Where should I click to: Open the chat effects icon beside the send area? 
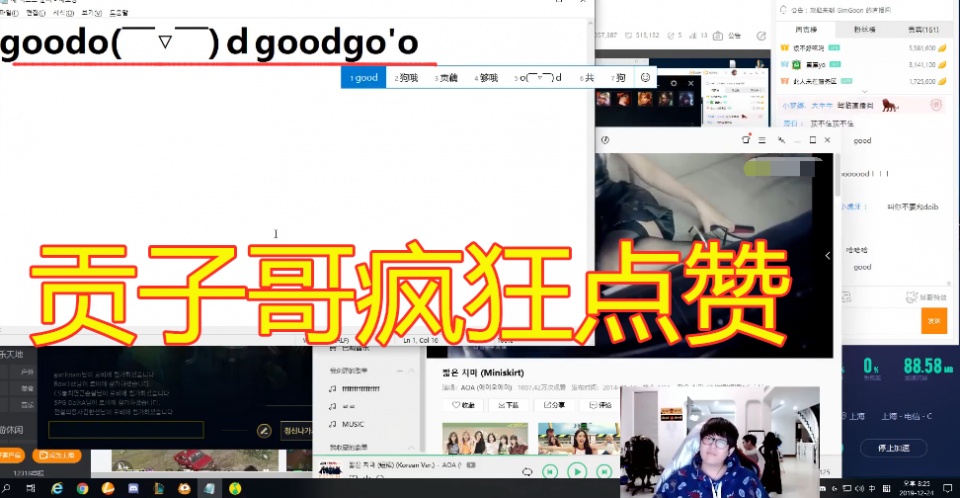912,297
